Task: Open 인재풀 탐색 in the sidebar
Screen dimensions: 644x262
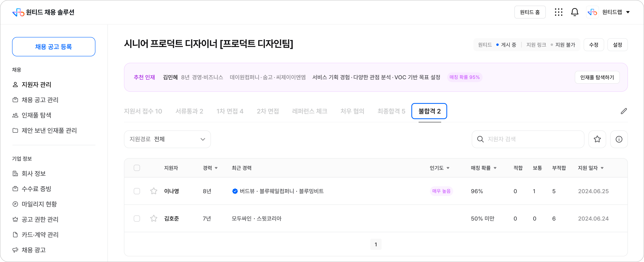Action: click(36, 115)
